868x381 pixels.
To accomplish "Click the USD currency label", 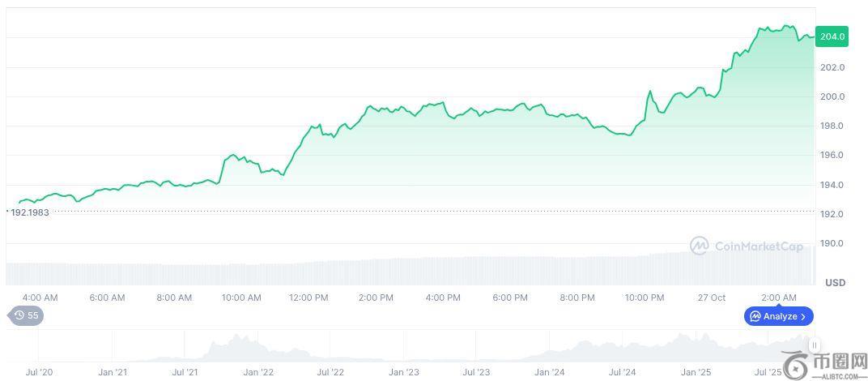I will pyautogui.click(x=835, y=282).
